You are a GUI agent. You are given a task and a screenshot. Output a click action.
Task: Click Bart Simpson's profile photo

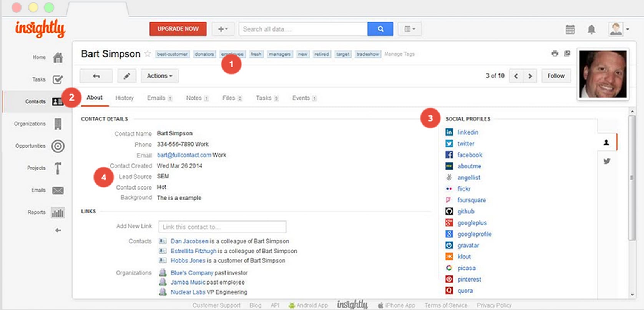[x=603, y=74]
